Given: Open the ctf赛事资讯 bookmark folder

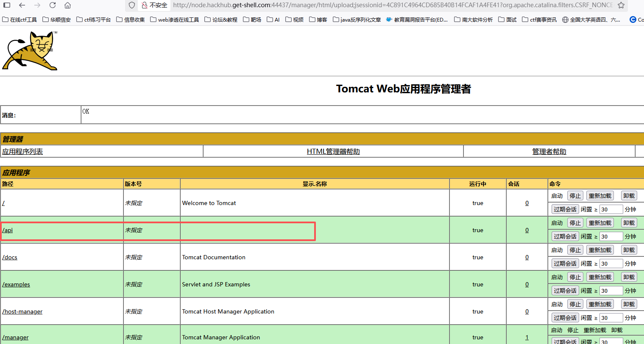Looking at the screenshot, I should [x=539, y=19].
